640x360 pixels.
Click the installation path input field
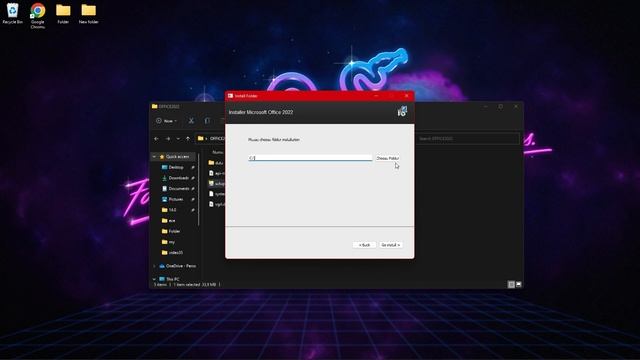coord(310,158)
